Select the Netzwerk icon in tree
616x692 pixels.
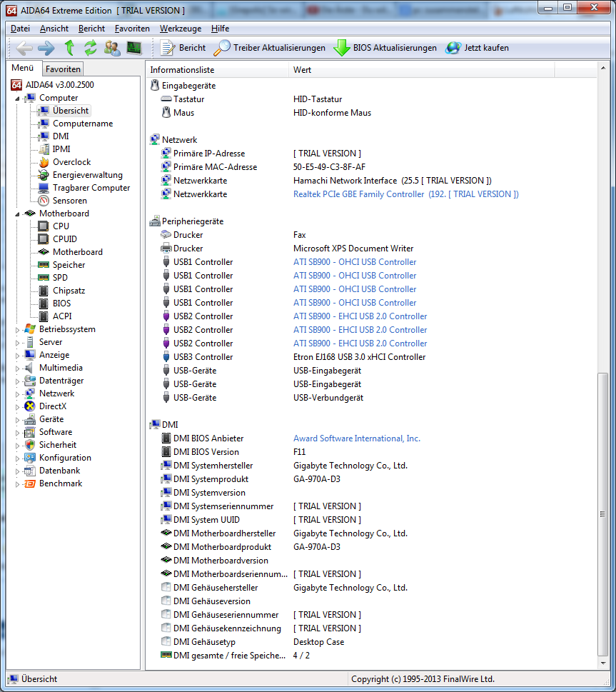click(x=30, y=393)
